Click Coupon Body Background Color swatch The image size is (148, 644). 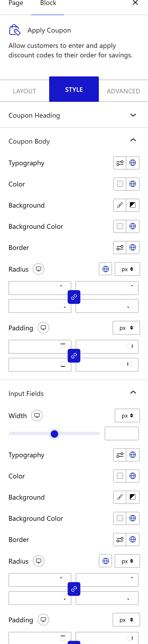120,226
